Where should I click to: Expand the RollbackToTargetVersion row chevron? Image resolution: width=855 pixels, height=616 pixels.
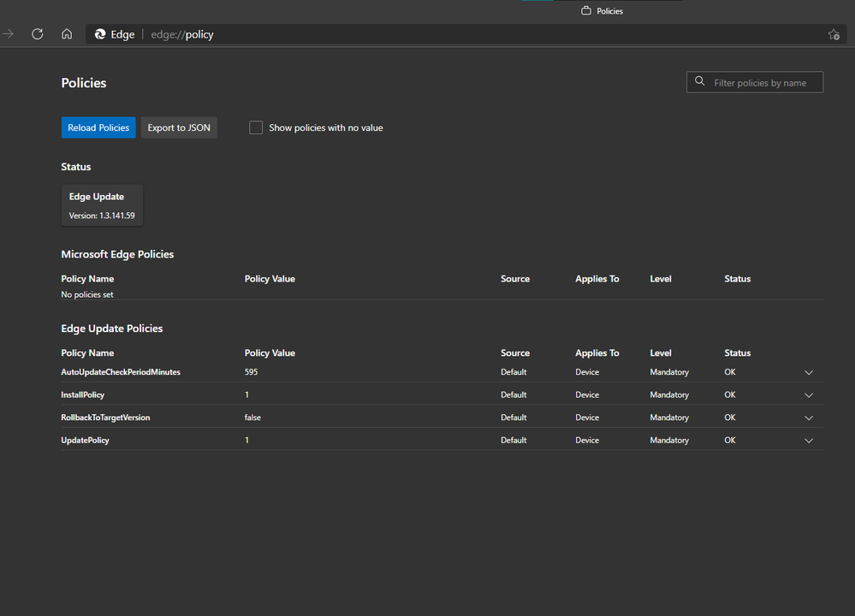point(809,418)
